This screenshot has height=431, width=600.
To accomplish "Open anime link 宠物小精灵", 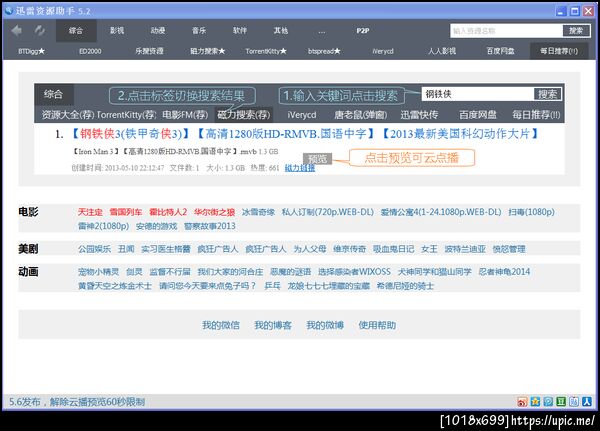I will tap(98, 272).
